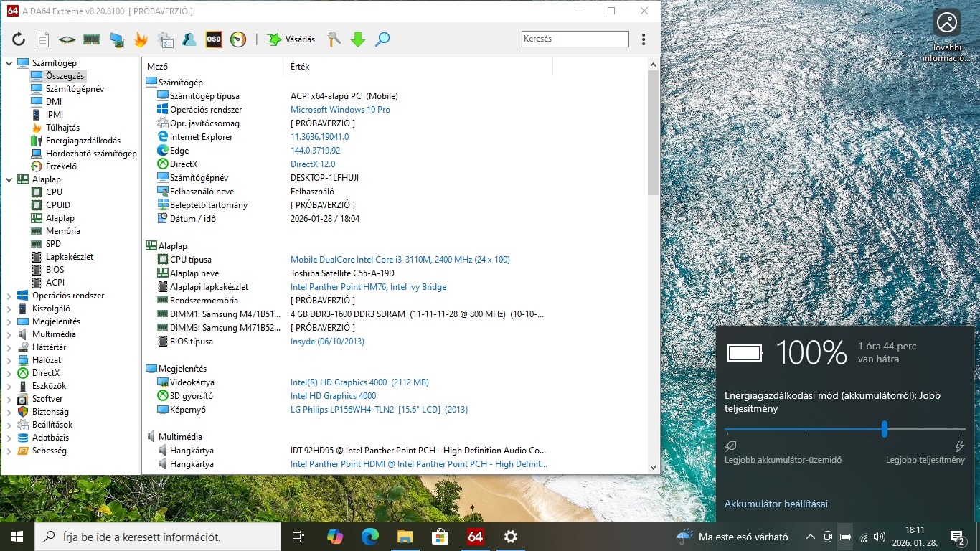Select Energiagazdálkodás in the sidebar tree
The width and height of the screenshot is (980, 551).
coord(83,141)
